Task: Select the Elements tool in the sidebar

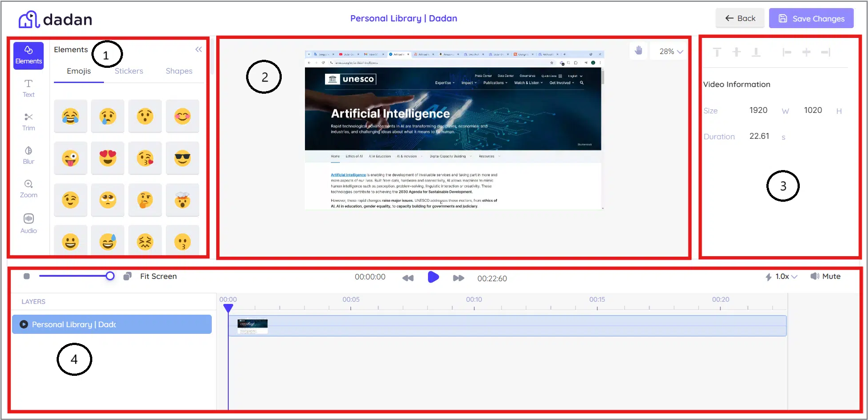Action: 28,55
